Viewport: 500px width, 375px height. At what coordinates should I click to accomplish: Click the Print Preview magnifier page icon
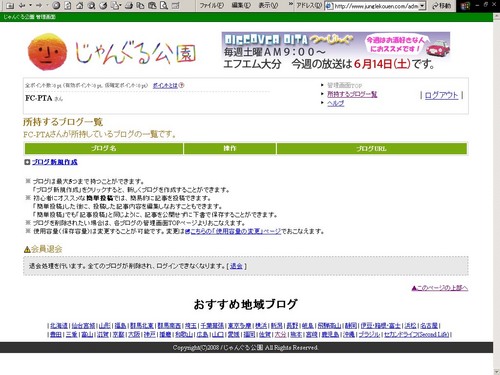[x=163, y=5]
